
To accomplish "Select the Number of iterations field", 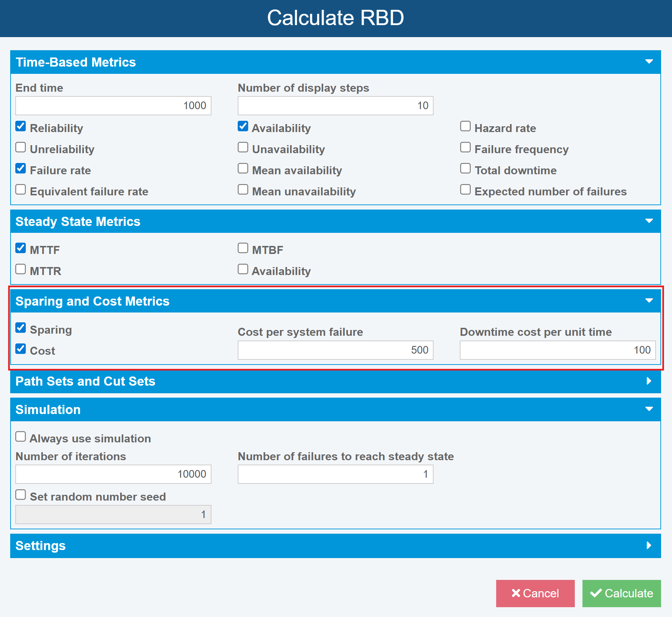I will point(113,474).
